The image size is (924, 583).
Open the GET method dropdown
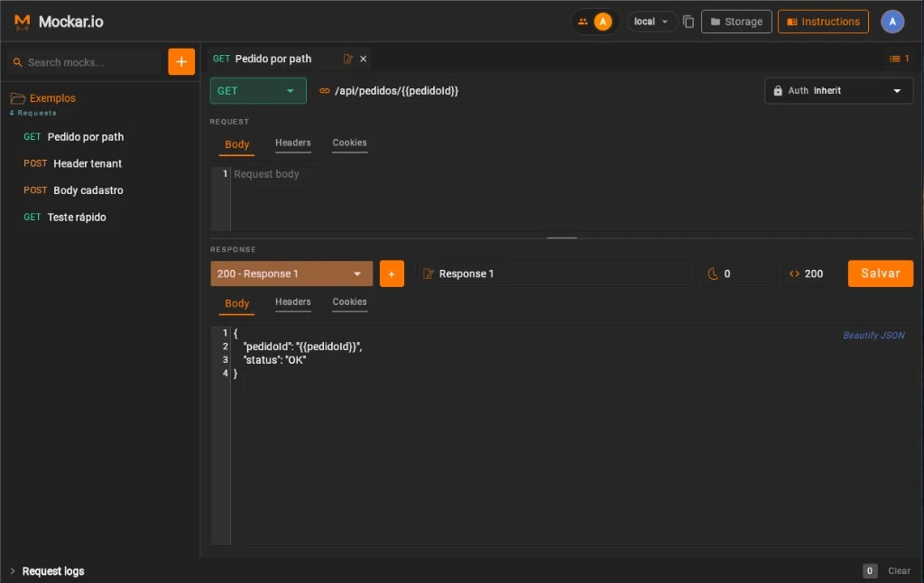coord(258,91)
